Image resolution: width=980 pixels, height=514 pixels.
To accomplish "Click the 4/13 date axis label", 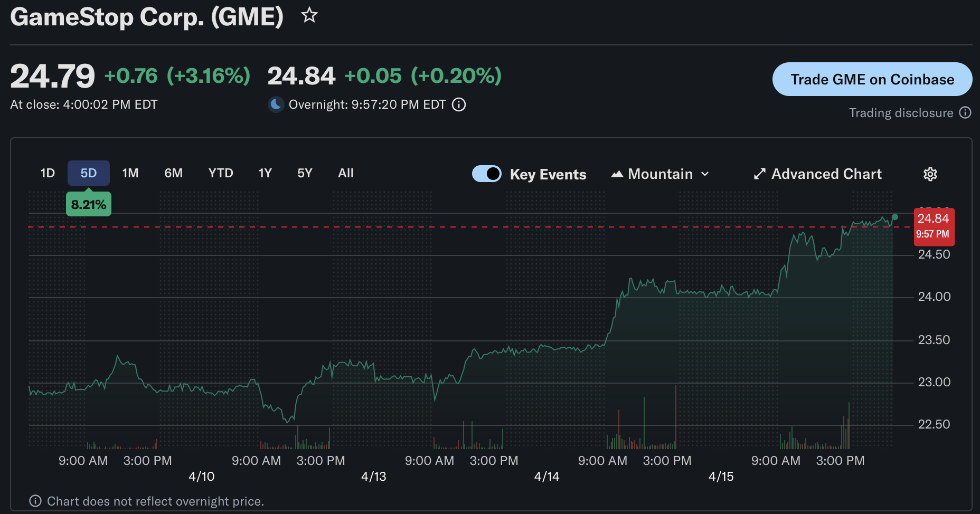I will click(x=374, y=477).
